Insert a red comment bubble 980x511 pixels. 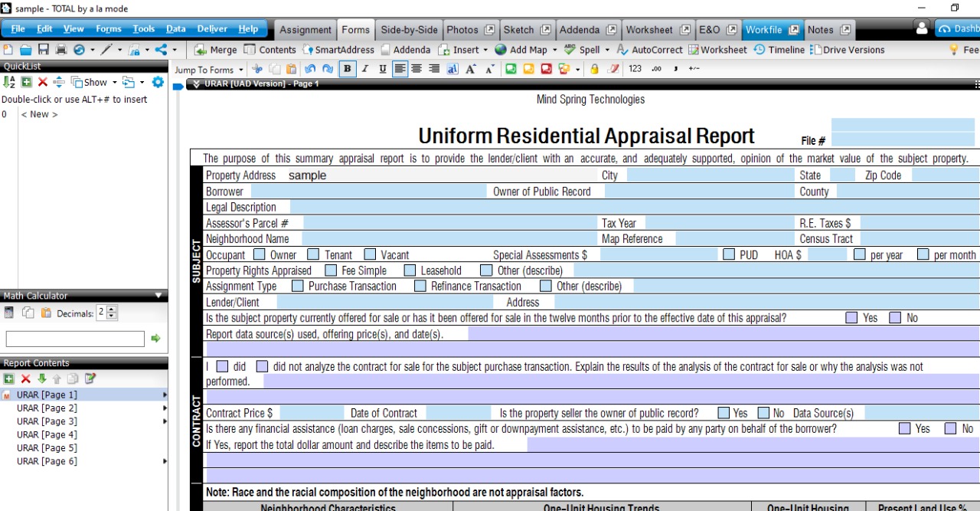click(x=546, y=69)
